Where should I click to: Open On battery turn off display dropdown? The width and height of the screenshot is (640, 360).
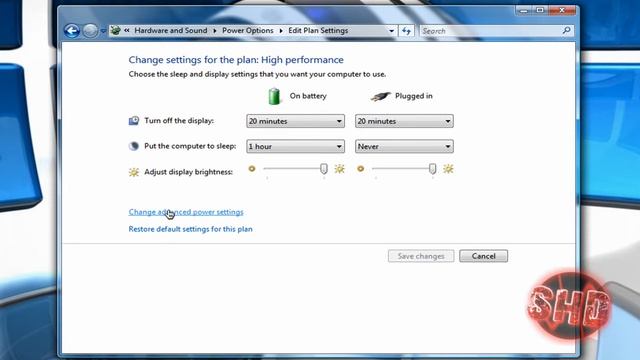(296, 121)
